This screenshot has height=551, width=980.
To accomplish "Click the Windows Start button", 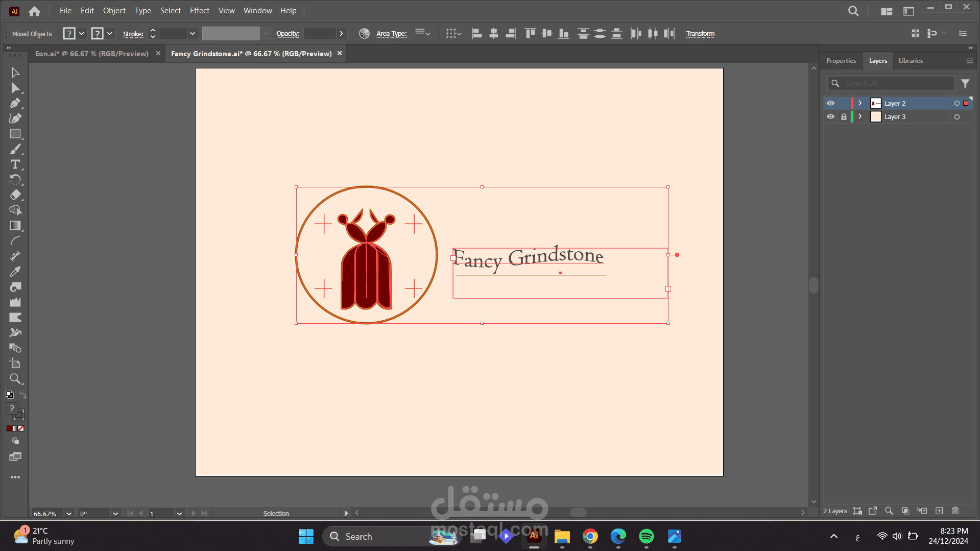I will click(x=306, y=536).
